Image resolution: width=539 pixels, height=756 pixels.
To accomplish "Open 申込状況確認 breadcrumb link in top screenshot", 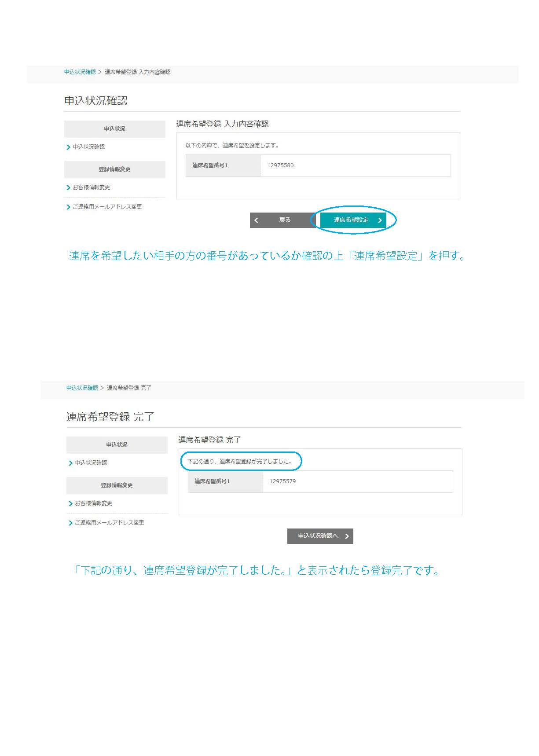I will pos(80,72).
